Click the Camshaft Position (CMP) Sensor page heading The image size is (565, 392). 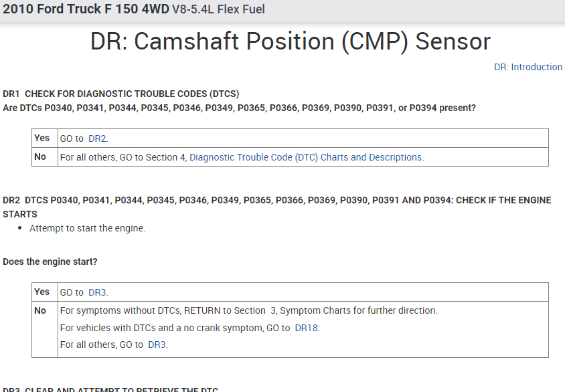[x=290, y=41]
